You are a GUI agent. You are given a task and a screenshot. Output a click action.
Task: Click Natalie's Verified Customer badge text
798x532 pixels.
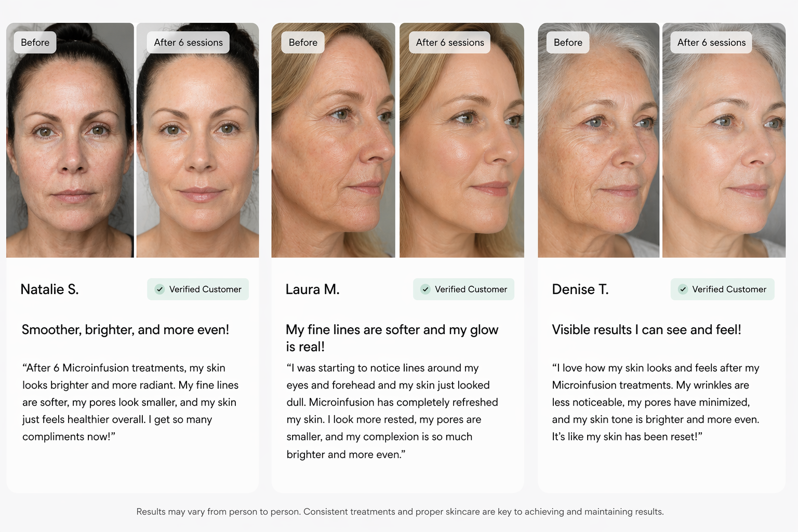pos(205,289)
